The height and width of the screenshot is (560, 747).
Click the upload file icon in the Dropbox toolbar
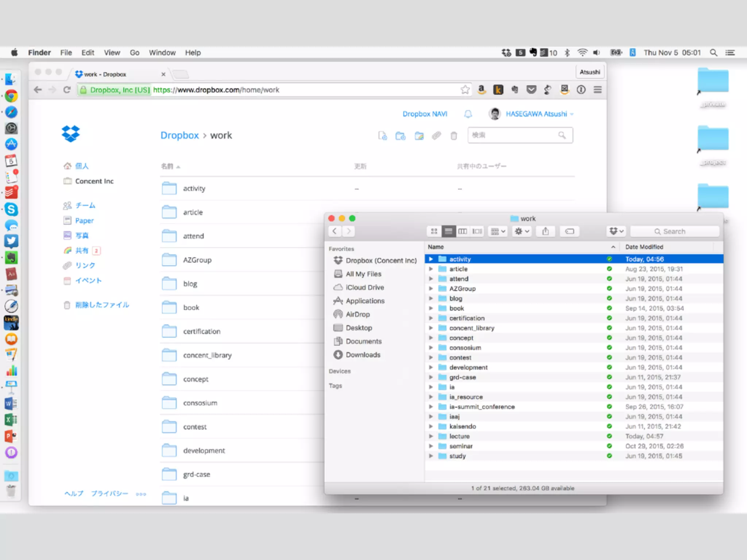(x=382, y=136)
